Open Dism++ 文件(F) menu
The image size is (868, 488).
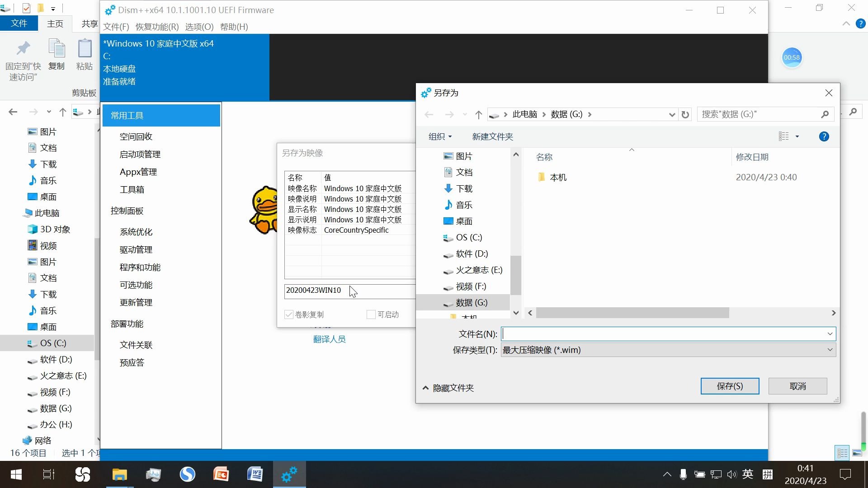[116, 27]
